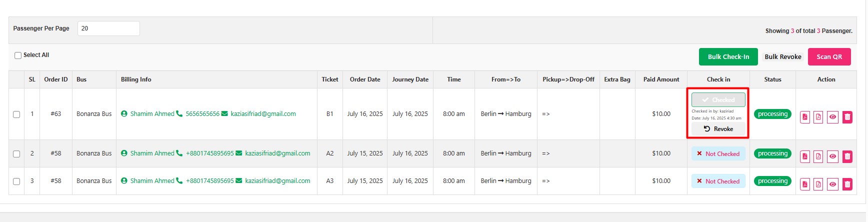Click the Bulk Revoke button

point(782,57)
